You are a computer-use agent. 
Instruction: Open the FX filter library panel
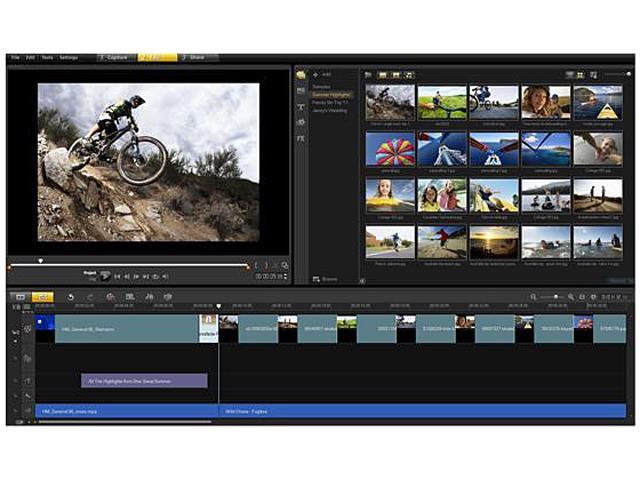(x=301, y=139)
